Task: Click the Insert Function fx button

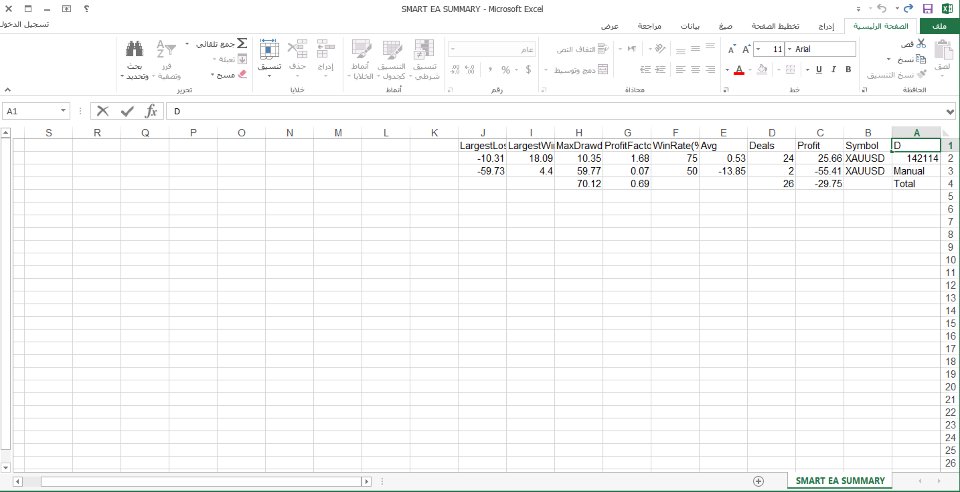Action: (151, 111)
